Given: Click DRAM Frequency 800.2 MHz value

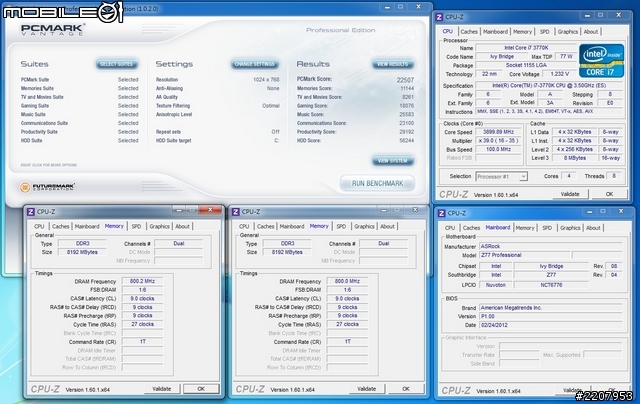Looking at the screenshot, I should [x=142, y=281].
